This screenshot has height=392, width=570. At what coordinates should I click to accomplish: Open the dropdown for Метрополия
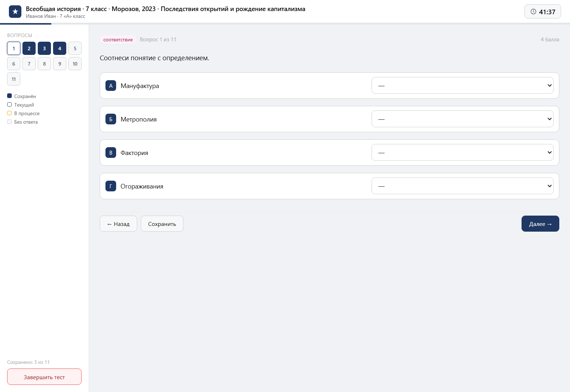click(462, 119)
